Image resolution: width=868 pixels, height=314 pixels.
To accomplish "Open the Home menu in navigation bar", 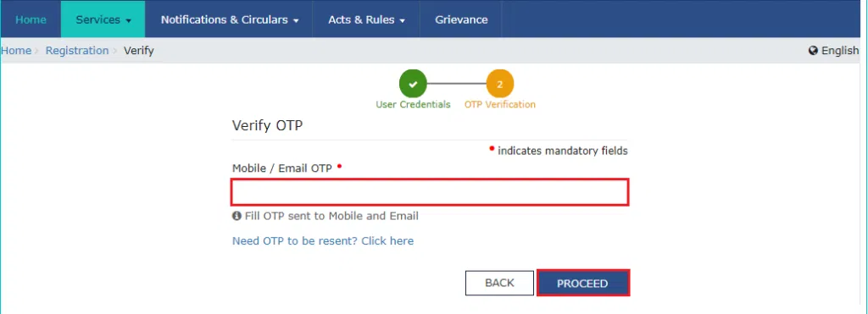I will click(31, 19).
